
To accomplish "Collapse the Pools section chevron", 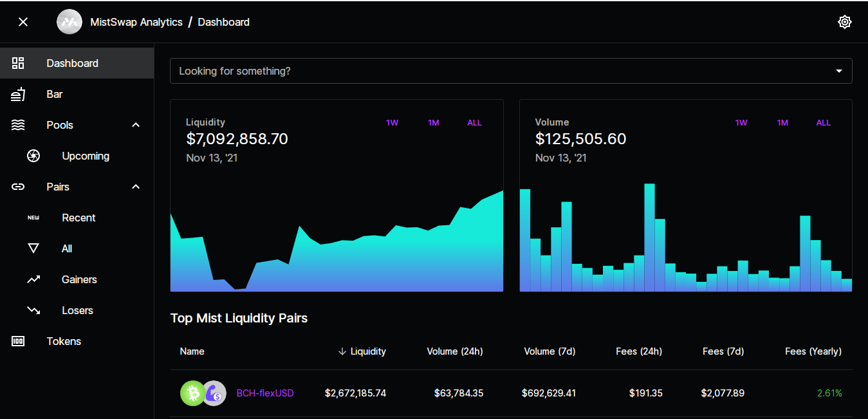I will [136, 125].
